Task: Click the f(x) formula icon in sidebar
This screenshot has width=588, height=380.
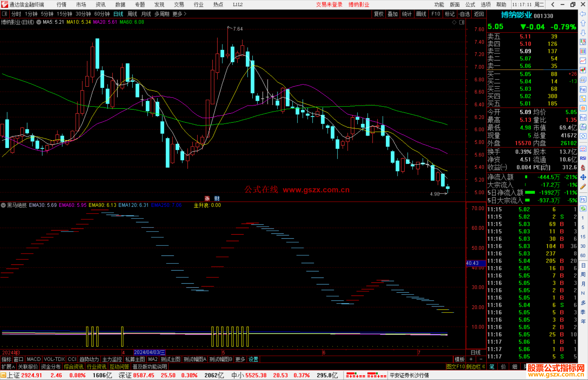Action: pos(583,127)
